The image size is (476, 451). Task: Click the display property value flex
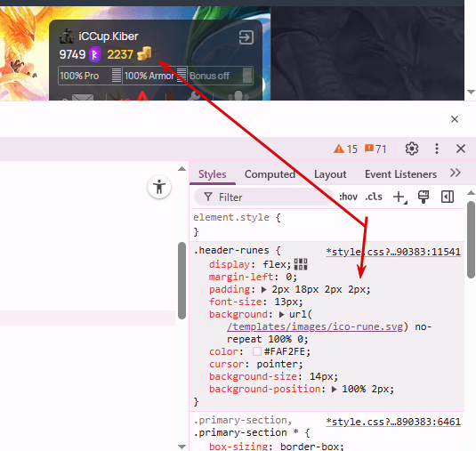click(x=274, y=264)
